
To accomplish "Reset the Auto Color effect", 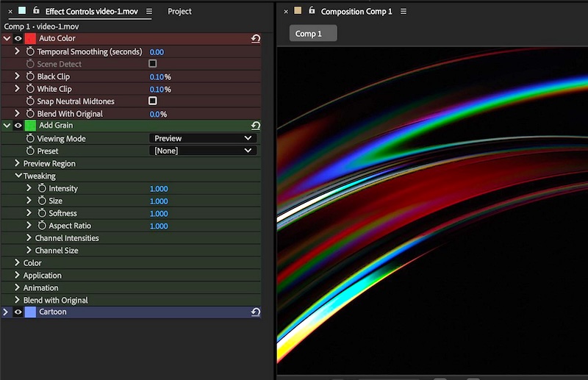I will 256,39.
